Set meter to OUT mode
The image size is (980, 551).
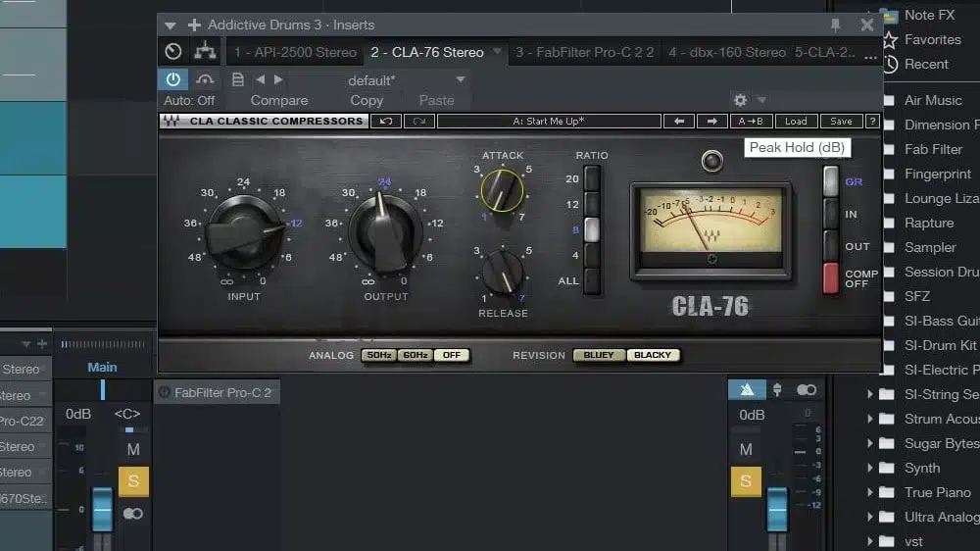coord(831,246)
